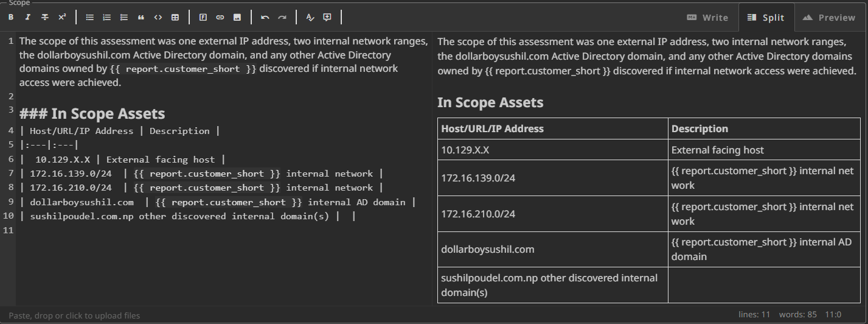
Task: Click the field reference icon
Action: pyautogui.click(x=203, y=18)
